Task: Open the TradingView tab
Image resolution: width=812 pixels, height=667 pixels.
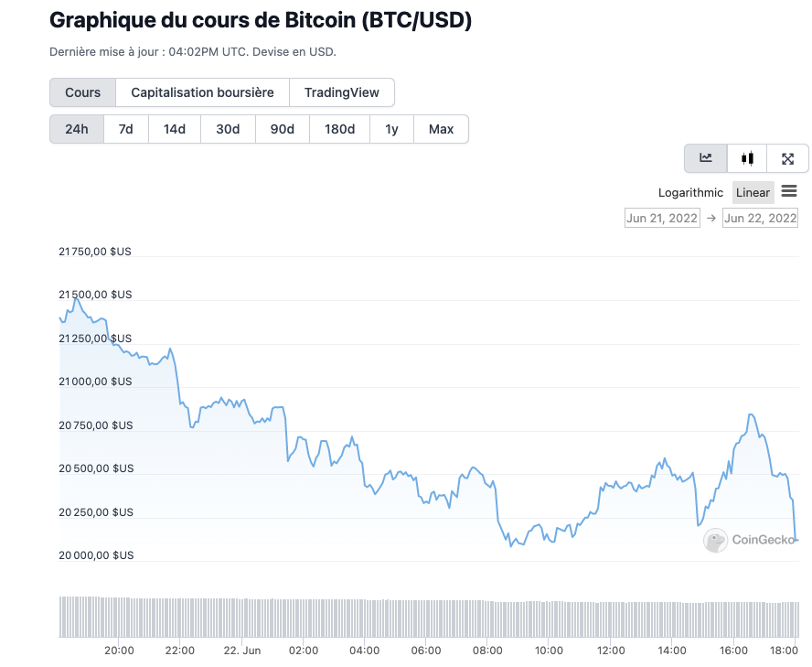Action: click(341, 92)
